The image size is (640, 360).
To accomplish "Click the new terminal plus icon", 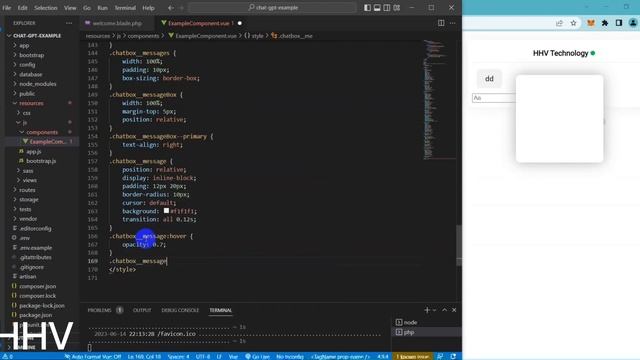I will [427, 310].
